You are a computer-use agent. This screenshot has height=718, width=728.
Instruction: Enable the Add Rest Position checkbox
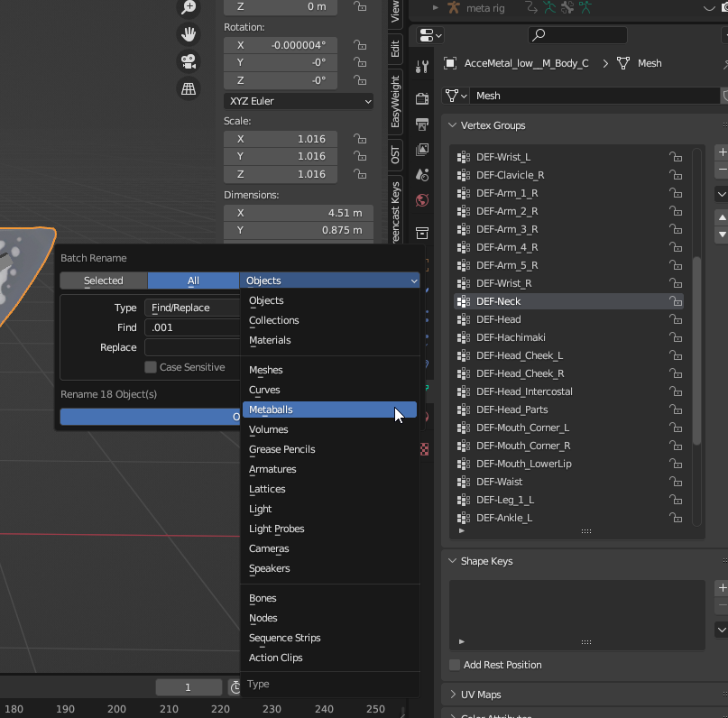(x=455, y=665)
